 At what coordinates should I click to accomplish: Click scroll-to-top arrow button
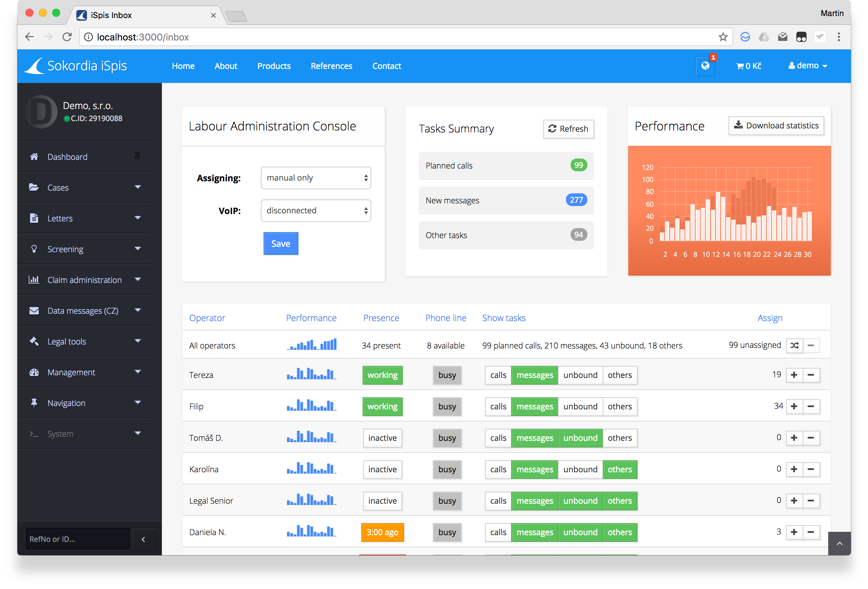pyautogui.click(x=839, y=544)
